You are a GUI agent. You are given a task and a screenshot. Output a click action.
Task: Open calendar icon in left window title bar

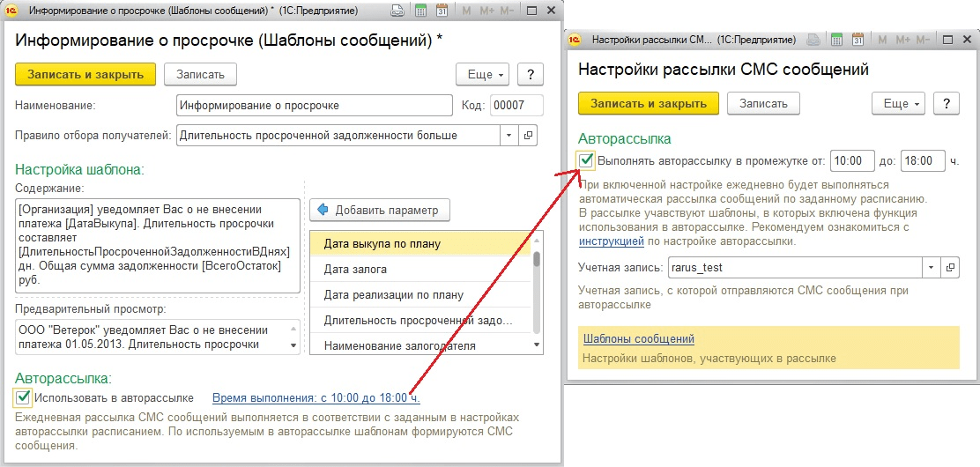[x=442, y=11]
